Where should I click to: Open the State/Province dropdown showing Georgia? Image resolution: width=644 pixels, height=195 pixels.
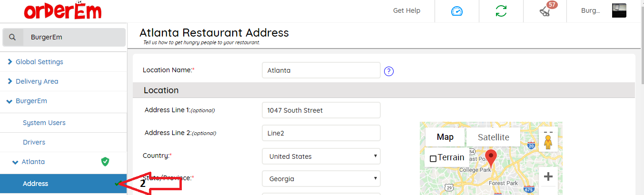[321, 179]
